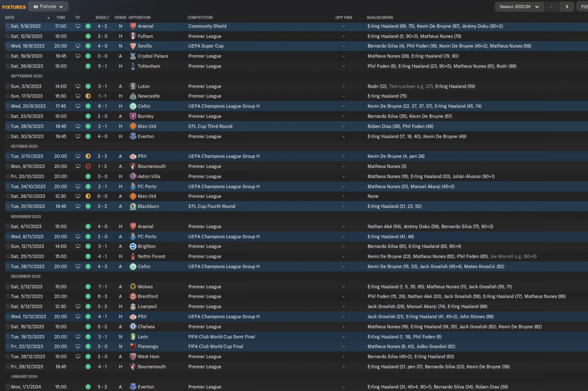This screenshot has height=391, width=588.
Task: Click the Aston Villa club badge
Action: tap(133, 176)
